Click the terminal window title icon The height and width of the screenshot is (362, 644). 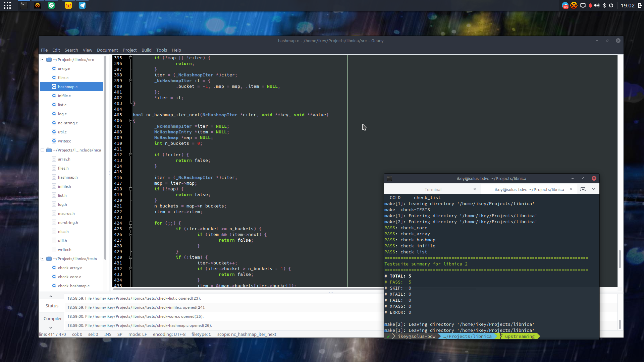click(x=389, y=178)
